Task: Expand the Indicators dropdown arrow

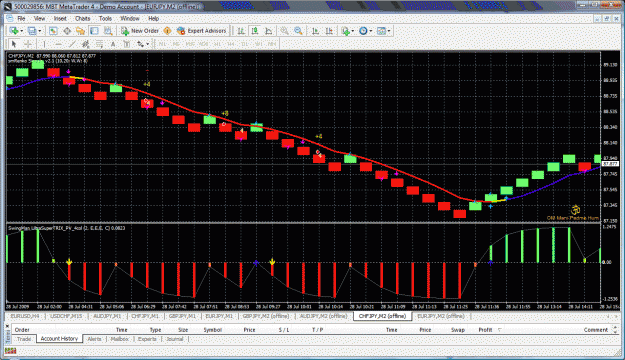Action: (353, 31)
